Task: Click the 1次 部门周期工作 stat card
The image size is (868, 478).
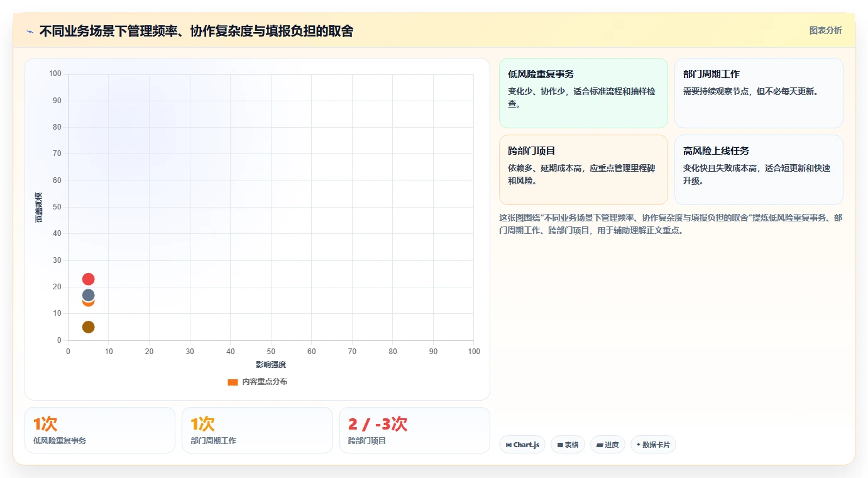Action: 257,430
